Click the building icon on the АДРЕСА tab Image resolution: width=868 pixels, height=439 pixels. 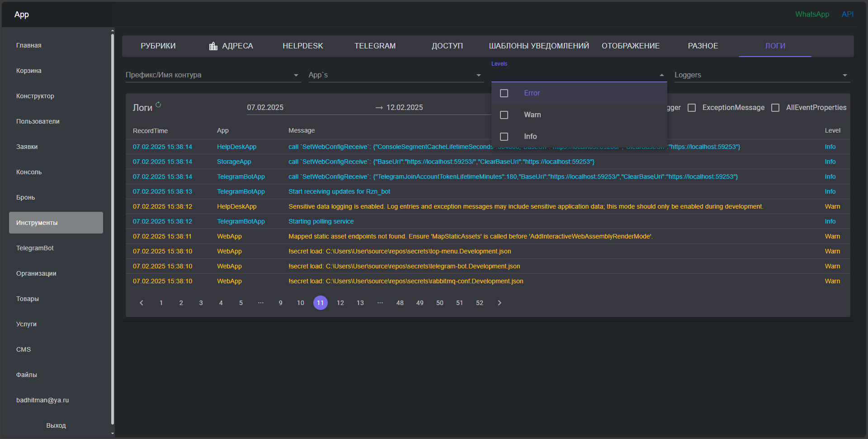pos(213,46)
